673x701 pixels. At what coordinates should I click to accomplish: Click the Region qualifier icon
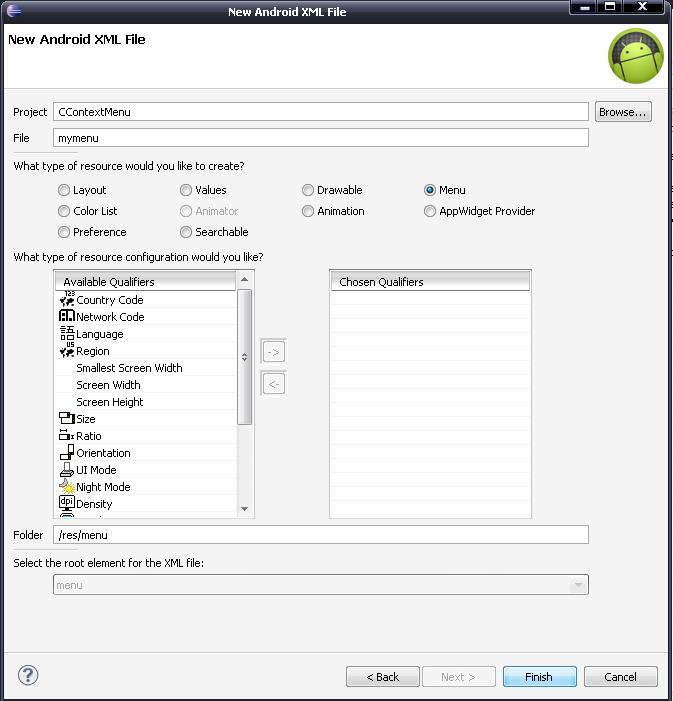(67, 350)
